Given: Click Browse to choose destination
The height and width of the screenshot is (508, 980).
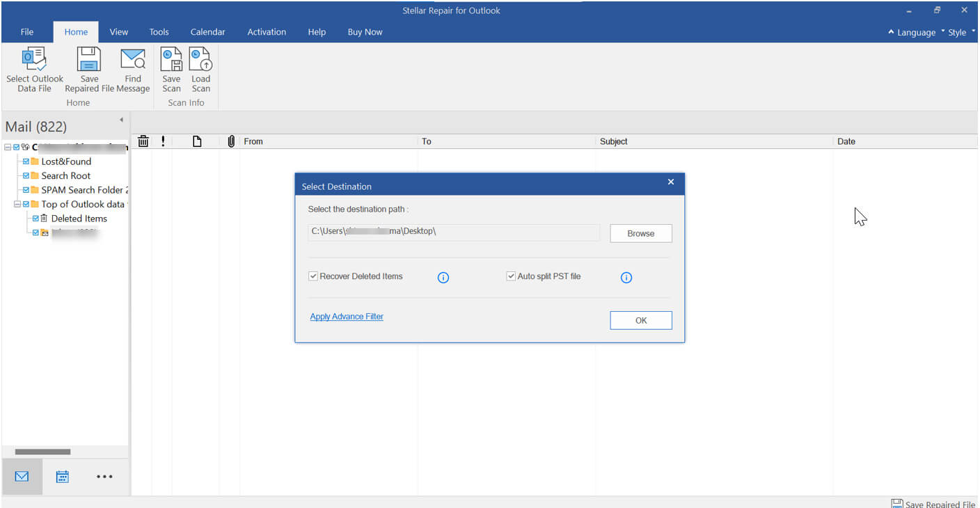Looking at the screenshot, I should click(x=641, y=233).
